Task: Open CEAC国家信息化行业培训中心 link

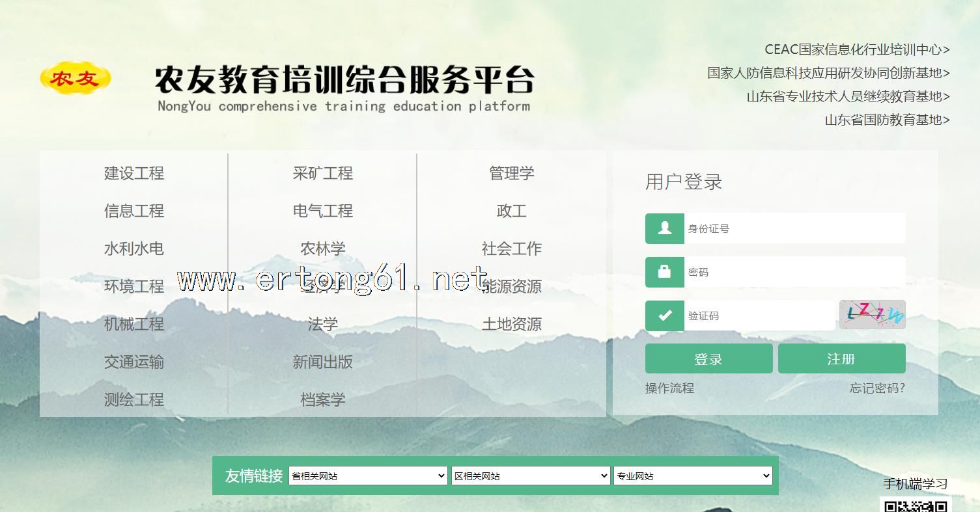Action: (x=856, y=49)
